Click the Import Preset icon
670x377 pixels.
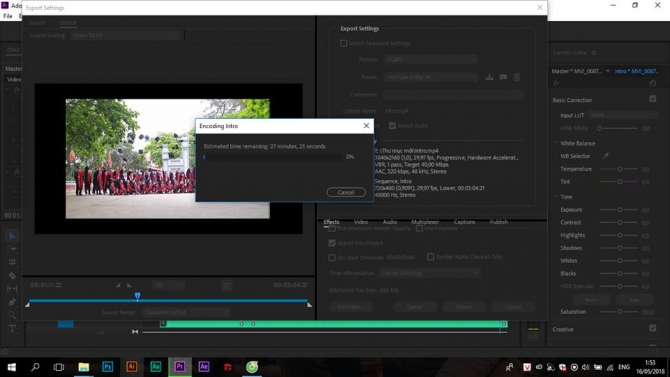tap(503, 77)
